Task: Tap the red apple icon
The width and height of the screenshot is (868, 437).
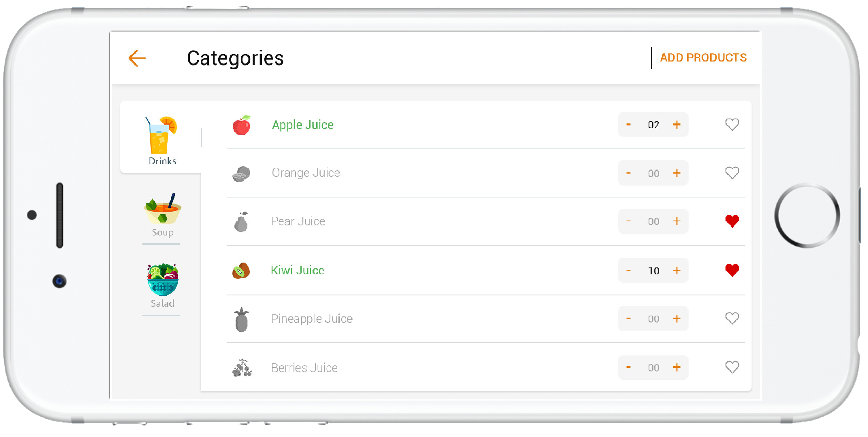Action: 242,125
